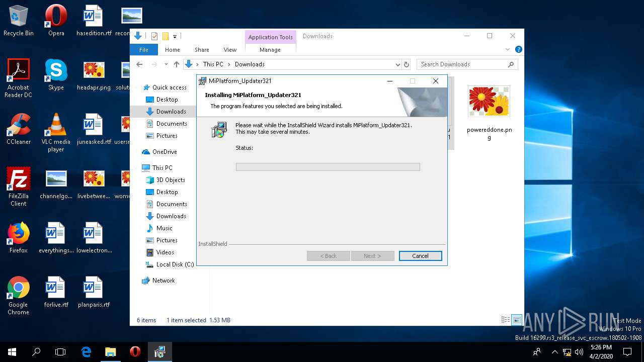Switch to installer taskbar button

click(160, 352)
